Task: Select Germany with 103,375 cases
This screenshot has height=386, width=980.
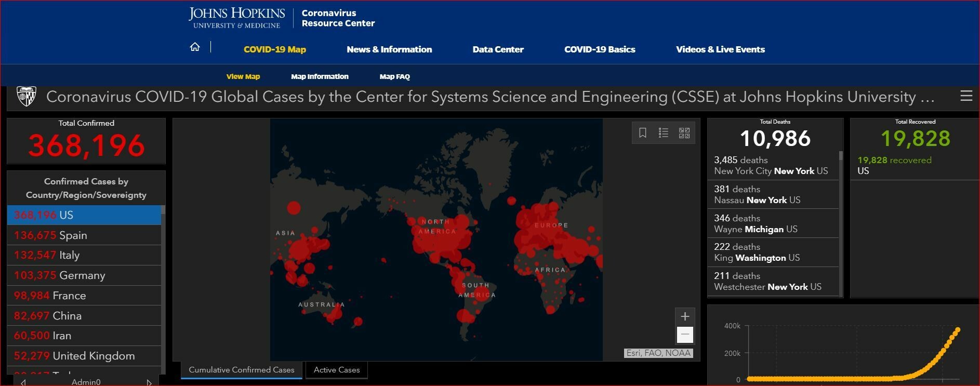Action: coord(84,275)
